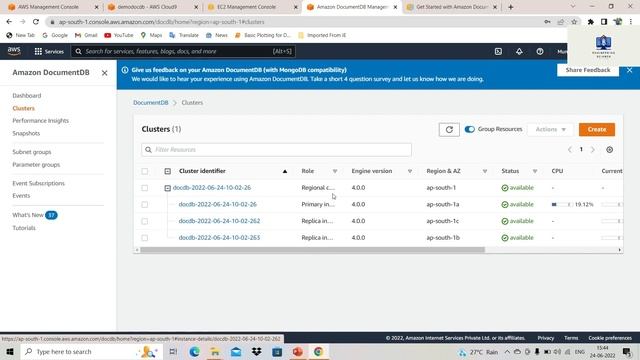640x360 pixels.
Task: Refresh the clusters list
Action: 449,129
